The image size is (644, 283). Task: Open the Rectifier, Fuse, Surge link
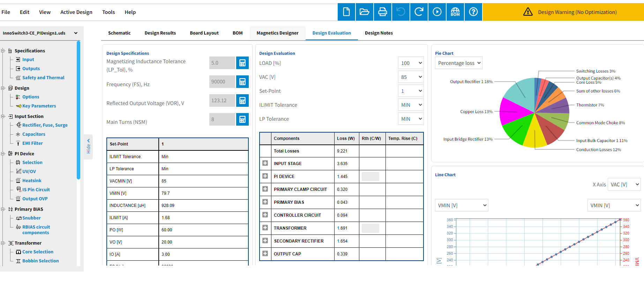[45, 125]
